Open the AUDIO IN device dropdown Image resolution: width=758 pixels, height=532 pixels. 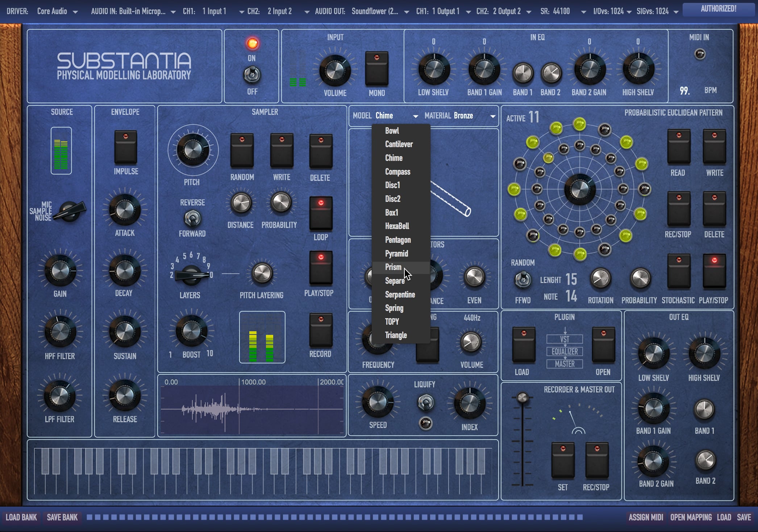[147, 11]
